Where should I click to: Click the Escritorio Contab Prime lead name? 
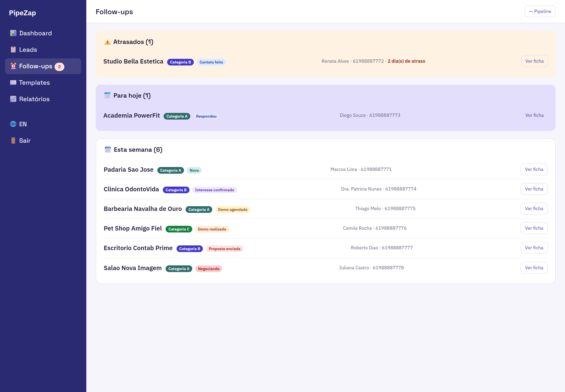[x=138, y=248]
